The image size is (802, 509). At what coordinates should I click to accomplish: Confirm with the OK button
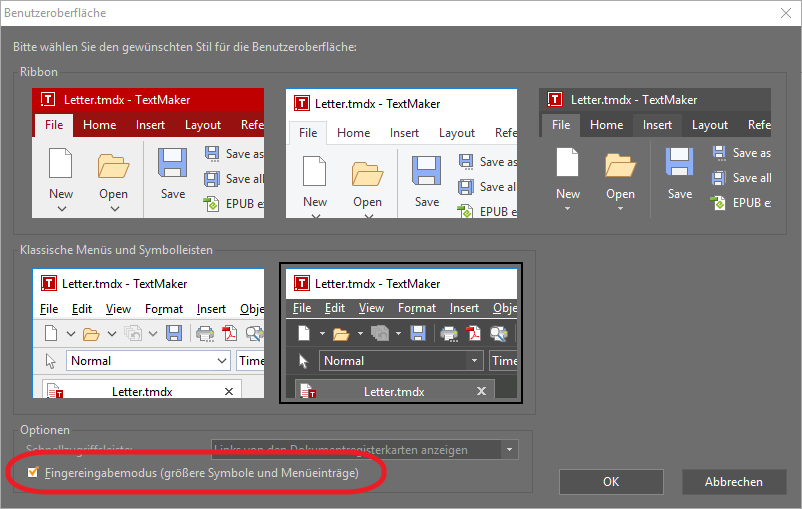(x=611, y=482)
